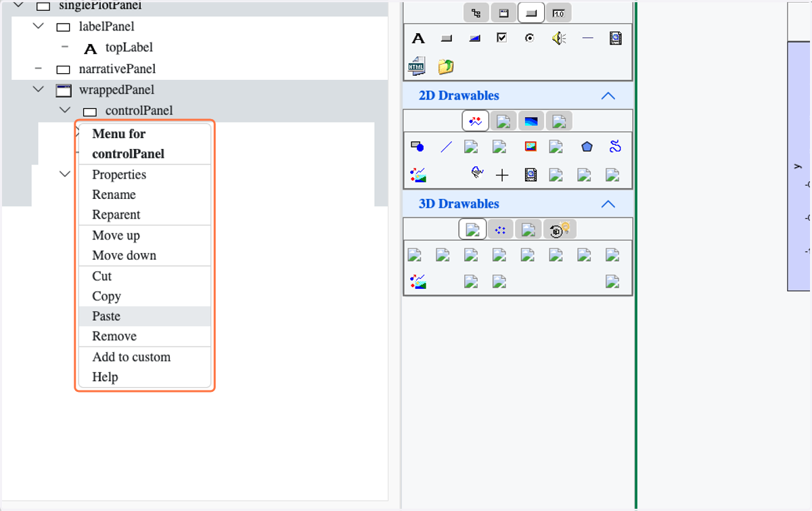The width and height of the screenshot is (812, 511).
Task: Select Add to custom menu entry
Action: pos(145,357)
